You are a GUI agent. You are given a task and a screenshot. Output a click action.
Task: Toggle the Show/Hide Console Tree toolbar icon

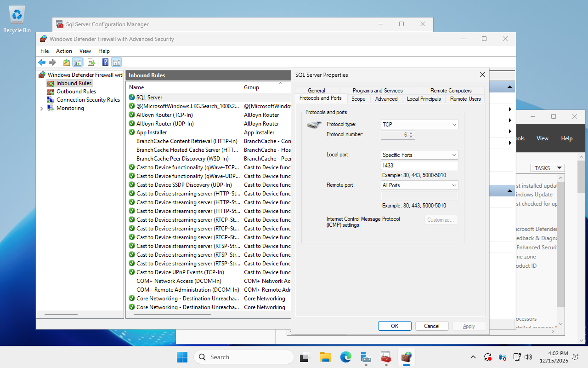pos(77,62)
